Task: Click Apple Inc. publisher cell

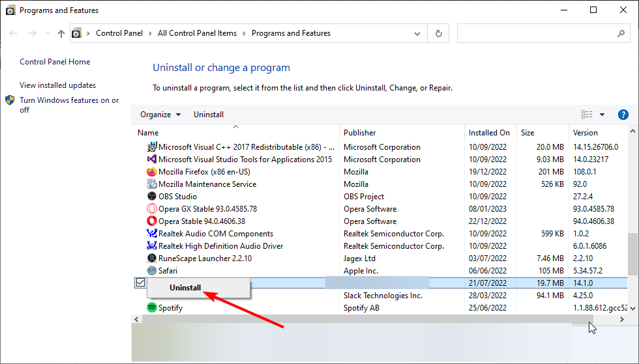Action: 361,271
